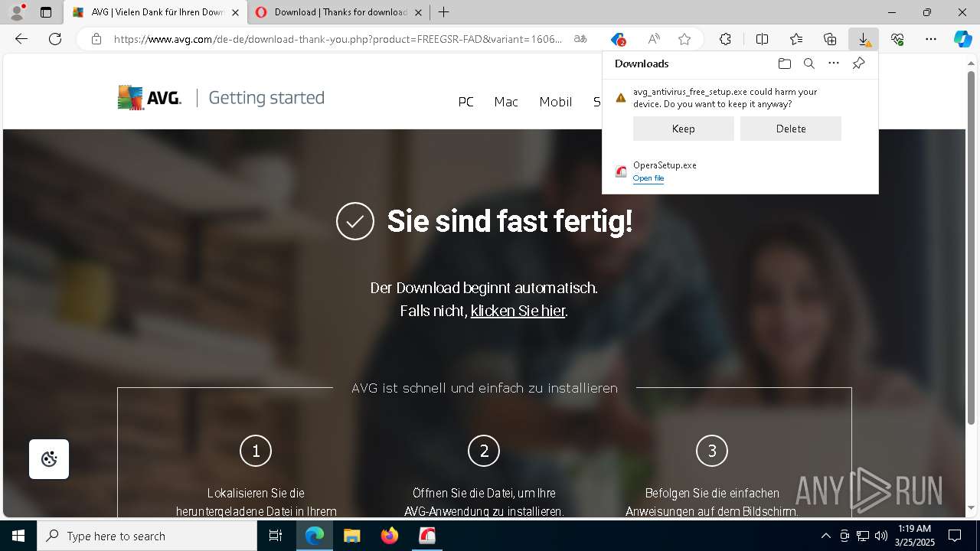Open Microsoft Edge in the taskbar

click(315, 536)
